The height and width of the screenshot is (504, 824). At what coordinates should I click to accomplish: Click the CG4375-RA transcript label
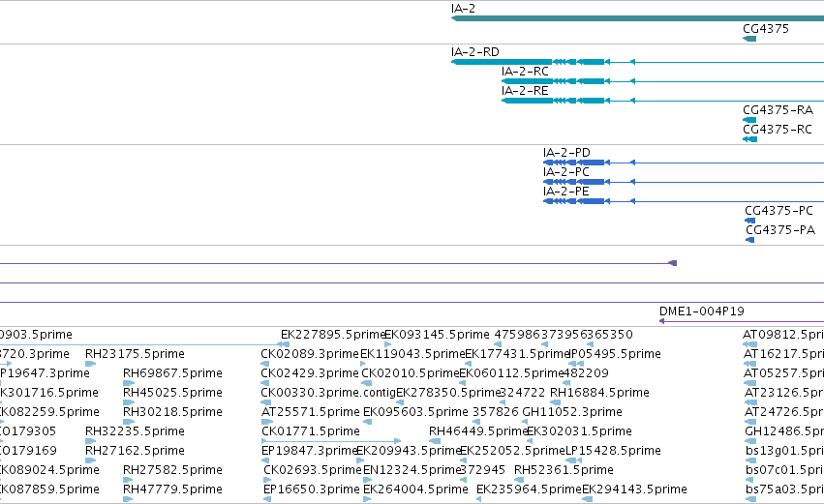778,110
